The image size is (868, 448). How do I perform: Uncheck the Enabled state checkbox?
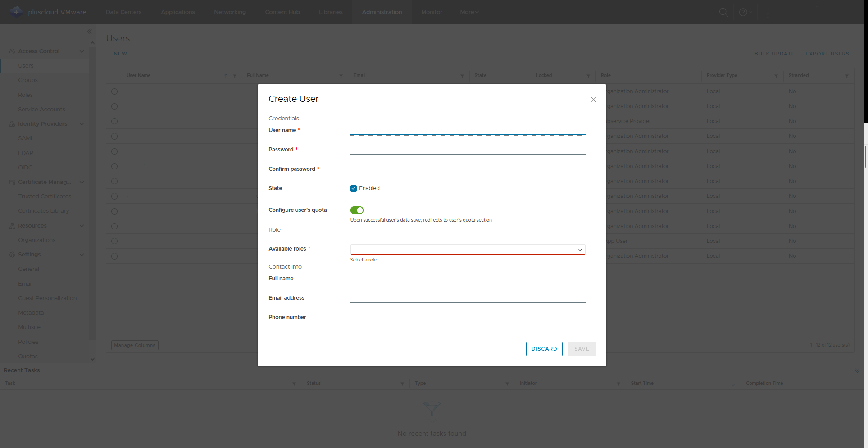(x=354, y=188)
